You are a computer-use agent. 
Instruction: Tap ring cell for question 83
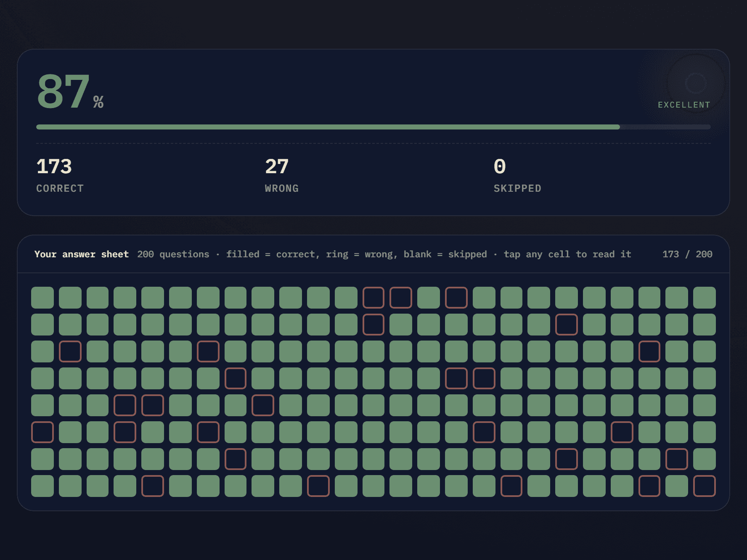(236, 378)
